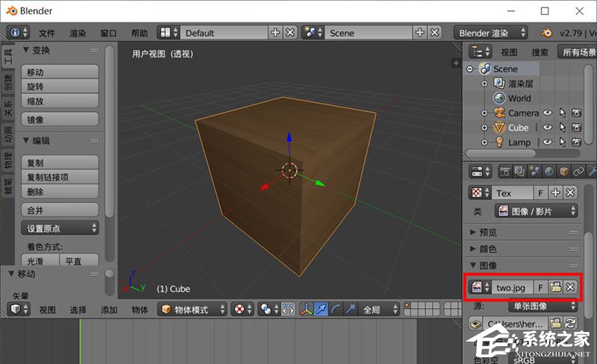Toggle Cube selectability arrow in the outliner
Screen dimensions: 597x364
[x=563, y=127]
